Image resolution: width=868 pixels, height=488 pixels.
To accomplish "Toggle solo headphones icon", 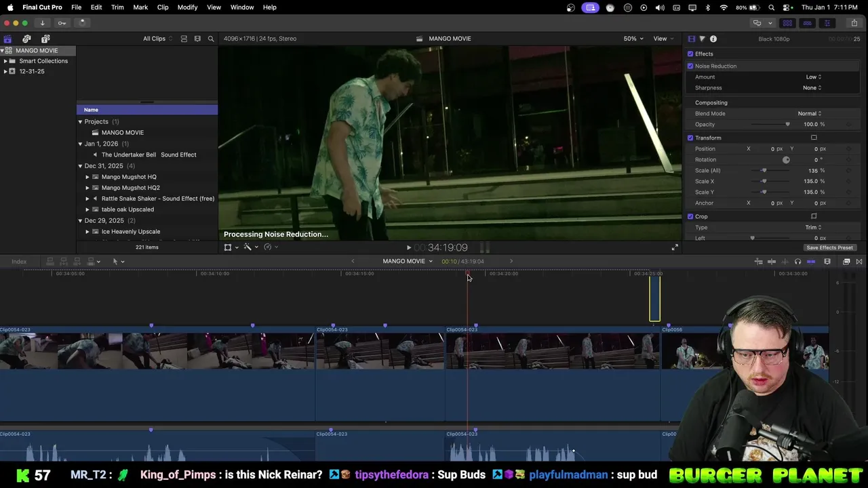I will pyautogui.click(x=797, y=262).
